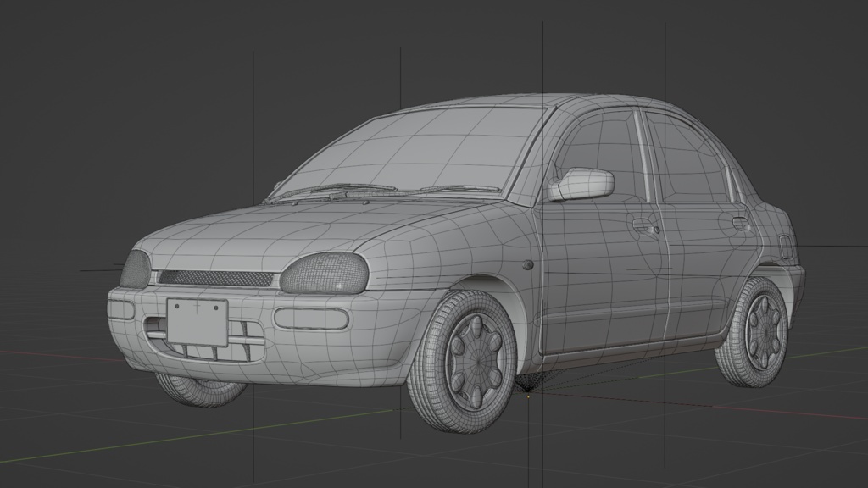Click the partly hidden far-side front tire
This screenshot has height=488, width=868.
199,389
